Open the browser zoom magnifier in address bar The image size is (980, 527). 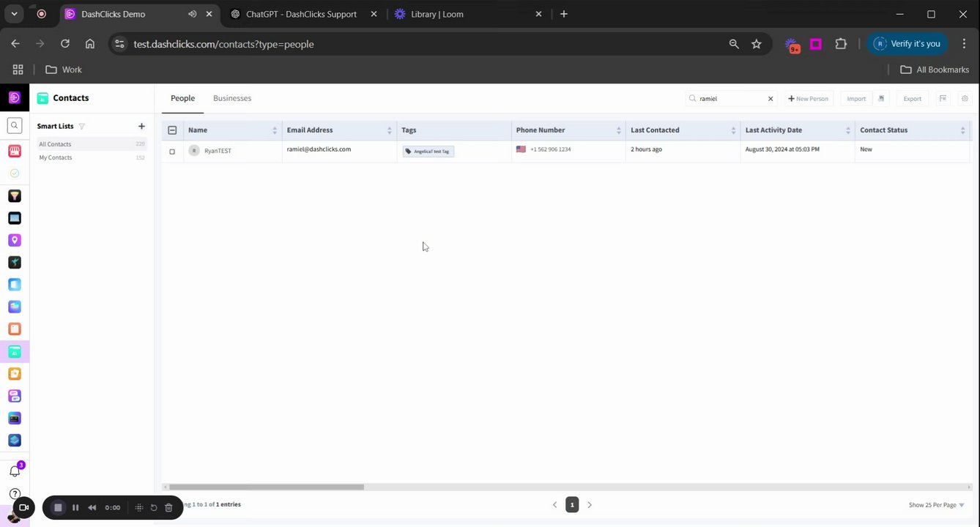734,44
